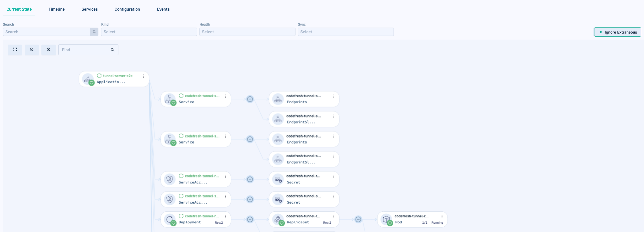The height and width of the screenshot is (232, 644).
Task: Click the Deployment node icon
Action: pyautogui.click(x=170, y=219)
